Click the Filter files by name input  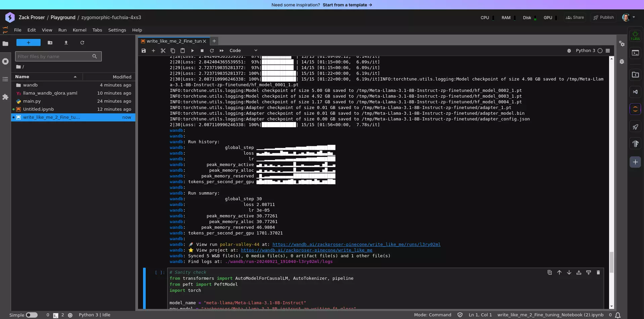[54, 56]
